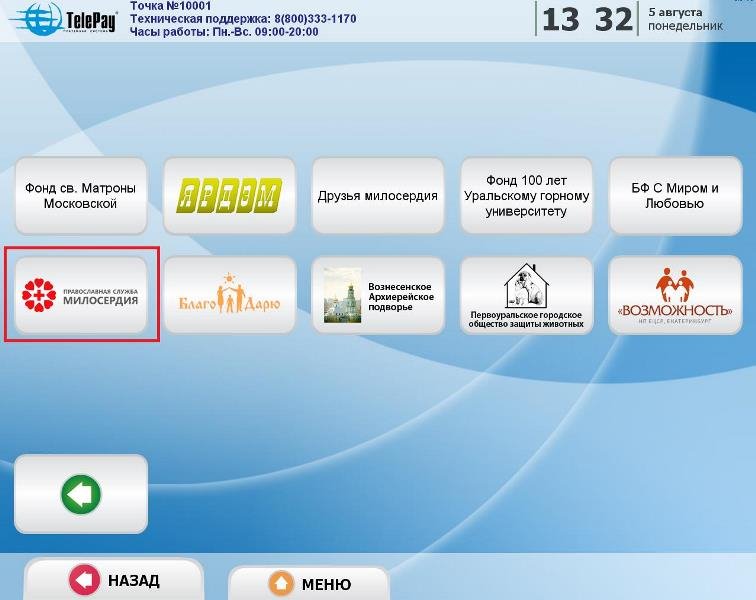Select Фонд 100 лет Уральскому горному университету

pyautogui.click(x=526, y=195)
